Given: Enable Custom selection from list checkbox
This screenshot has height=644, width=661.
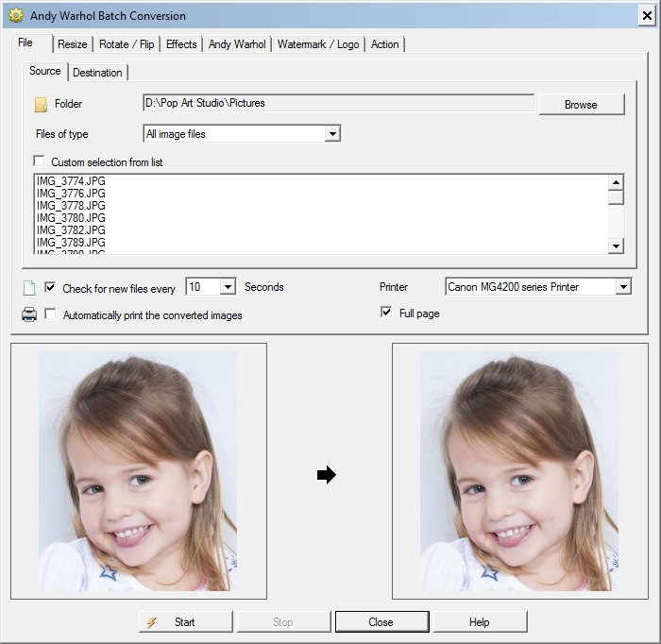Looking at the screenshot, I should 40,161.
